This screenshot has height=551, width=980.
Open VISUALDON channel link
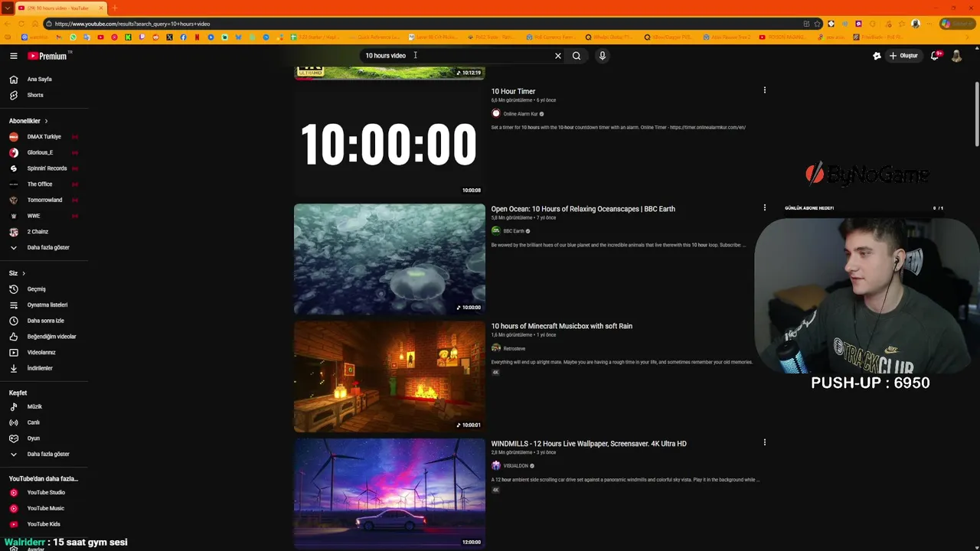pos(515,466)
